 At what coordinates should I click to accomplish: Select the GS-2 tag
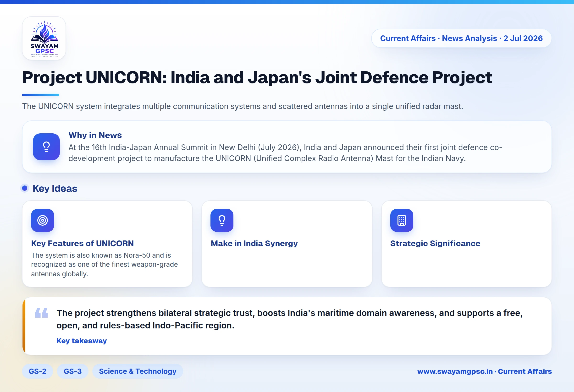(38, 371)
